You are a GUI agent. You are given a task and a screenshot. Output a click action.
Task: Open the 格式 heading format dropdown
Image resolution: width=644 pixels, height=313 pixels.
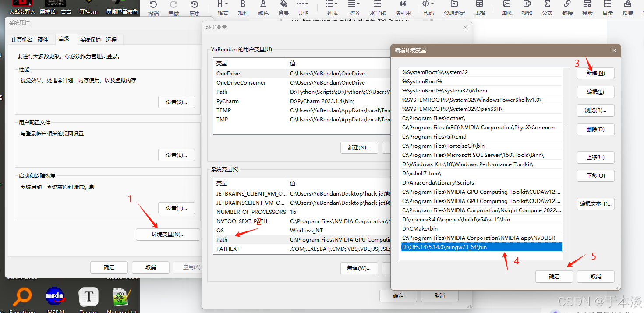pos(223,7)
